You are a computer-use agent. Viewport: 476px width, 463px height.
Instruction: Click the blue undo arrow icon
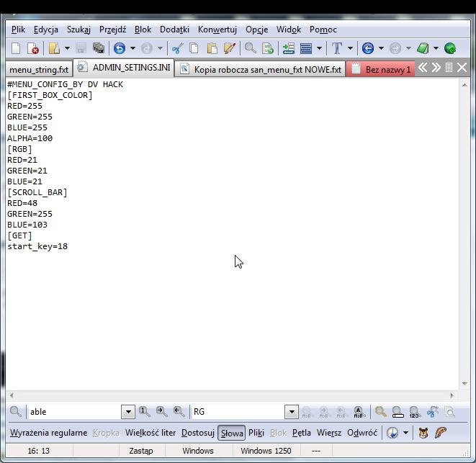coord(120,48)
